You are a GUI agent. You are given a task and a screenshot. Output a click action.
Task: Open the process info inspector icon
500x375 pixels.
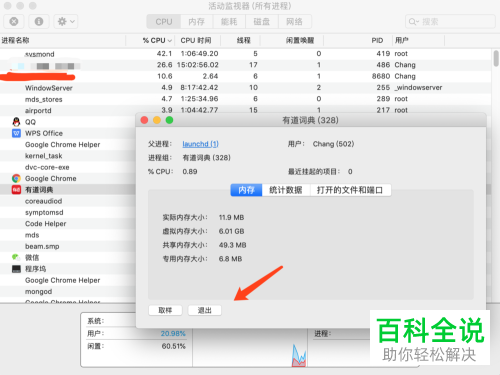pos(39,22)
